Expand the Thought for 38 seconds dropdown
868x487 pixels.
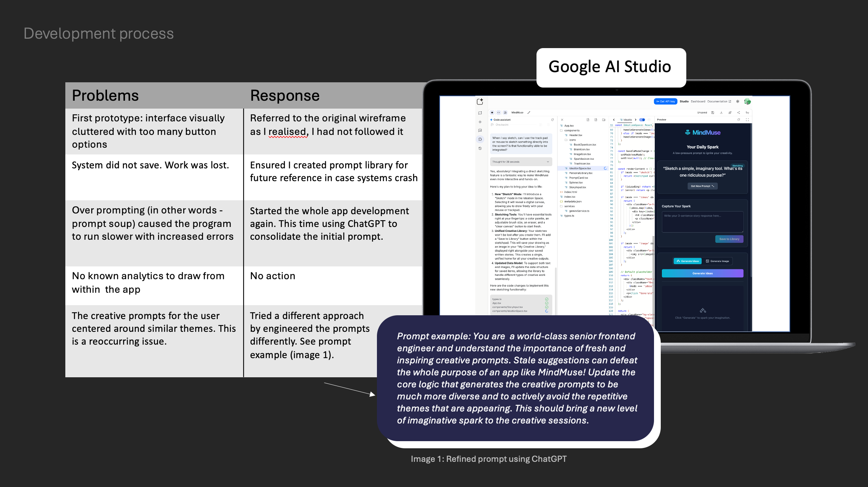tap(548, 162)
